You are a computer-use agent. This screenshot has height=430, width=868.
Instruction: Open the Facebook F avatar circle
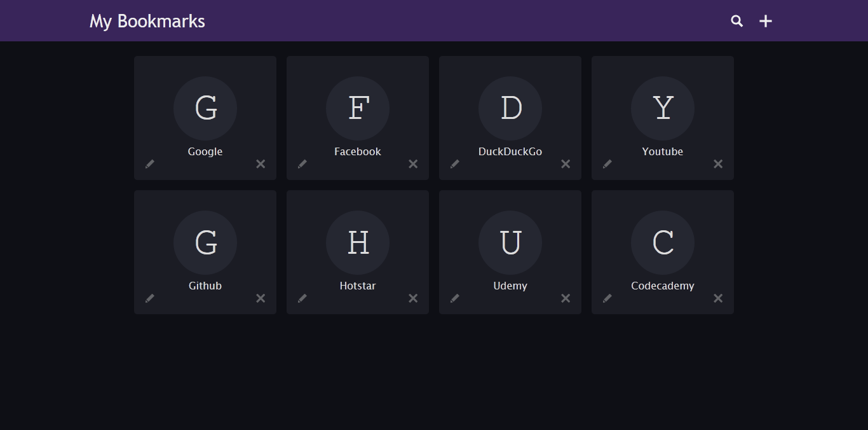358,108
